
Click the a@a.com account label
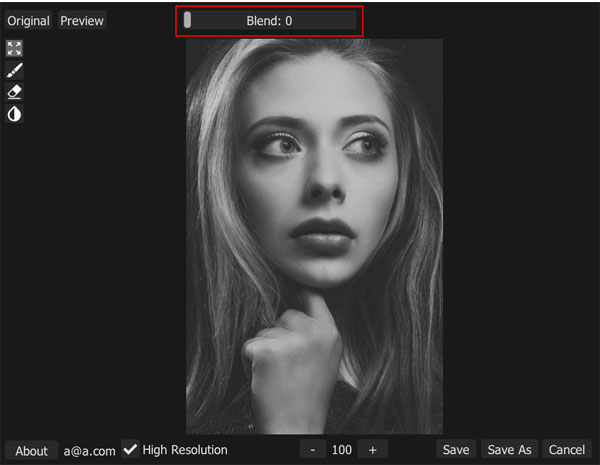pyautogui.click(x=89, y=451)
